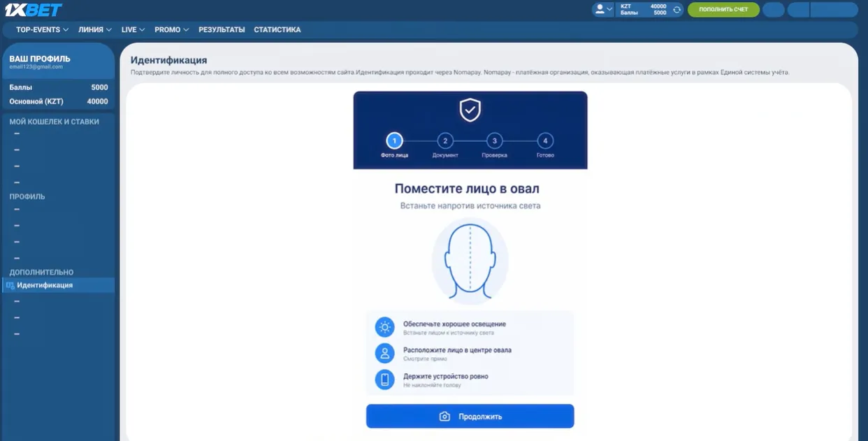Image resolution: width=868 pixels, height=441 pixels.
Task: Click the ДОПОЛНИТЕЛЬНО section header
Action: (x=41, y=272)
